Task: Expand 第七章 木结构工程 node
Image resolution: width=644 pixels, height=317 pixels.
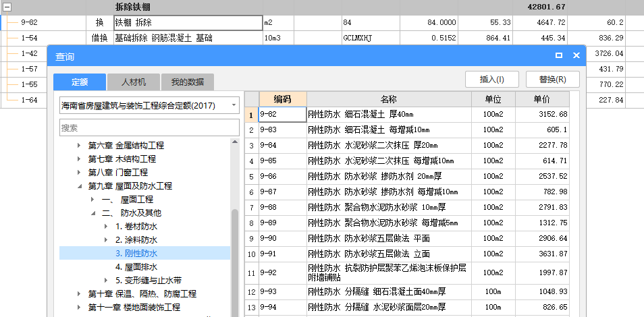Action: [79, 159]
